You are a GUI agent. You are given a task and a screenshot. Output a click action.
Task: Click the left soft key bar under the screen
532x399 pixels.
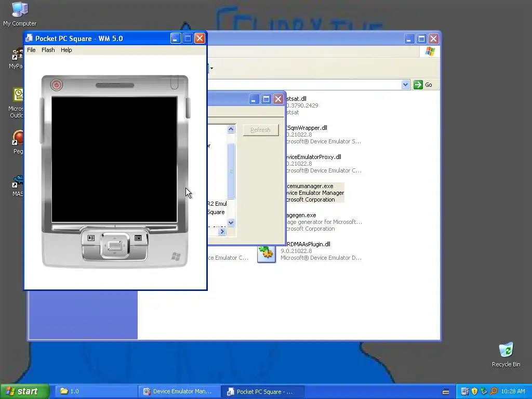[83, 228]
